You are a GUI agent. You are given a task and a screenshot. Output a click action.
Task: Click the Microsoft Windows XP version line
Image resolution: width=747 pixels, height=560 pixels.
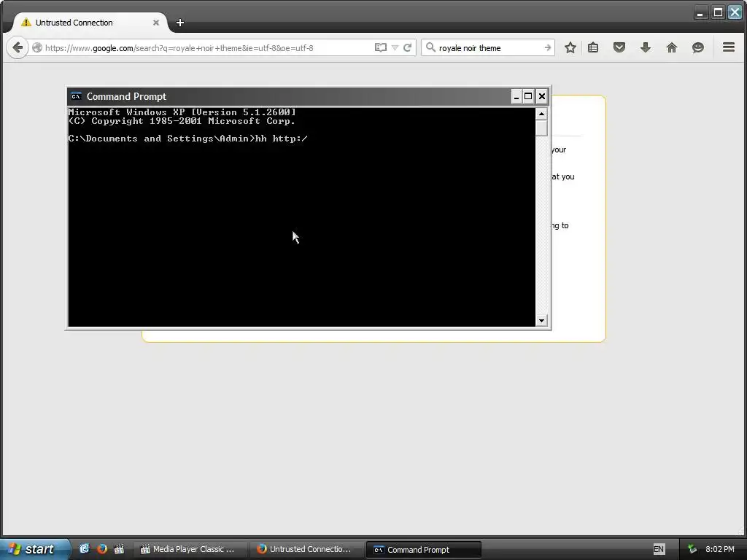tap(182, 112)
